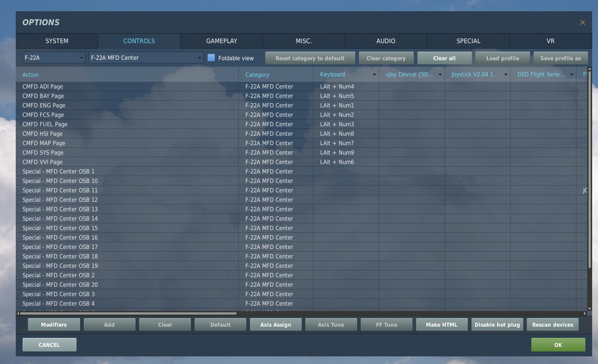The image size is (598, 364).
Task: Click the horizontal scrollbar right arrow
Action: pos(585,313)
